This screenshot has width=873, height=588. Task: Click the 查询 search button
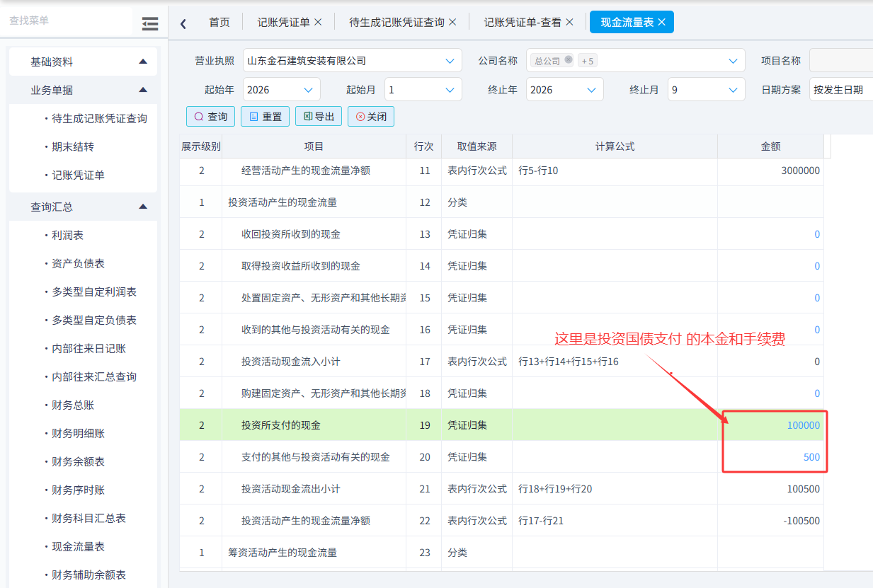point(210,116)
